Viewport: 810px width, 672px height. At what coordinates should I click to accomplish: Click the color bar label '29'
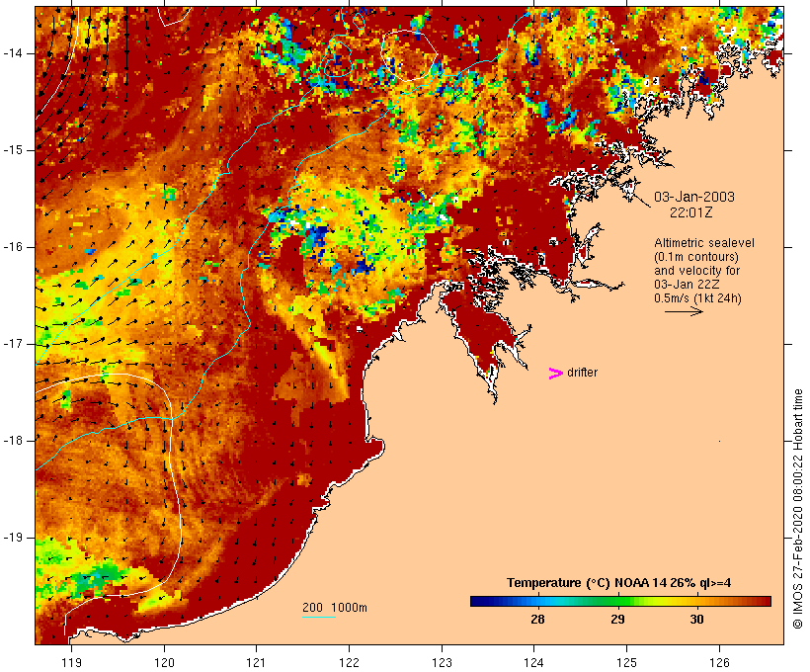point(617,619)
